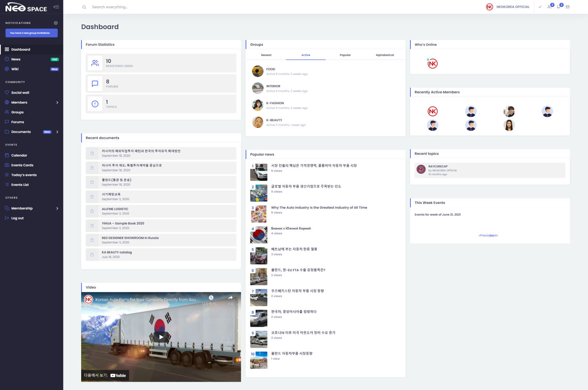This screenshot has width=588, height=390.
Task: Expand the Membership submenu arrow
Action: point(57,209)
